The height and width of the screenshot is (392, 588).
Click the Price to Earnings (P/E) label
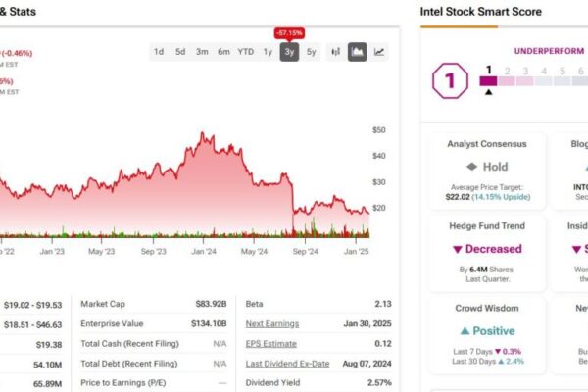123,383
